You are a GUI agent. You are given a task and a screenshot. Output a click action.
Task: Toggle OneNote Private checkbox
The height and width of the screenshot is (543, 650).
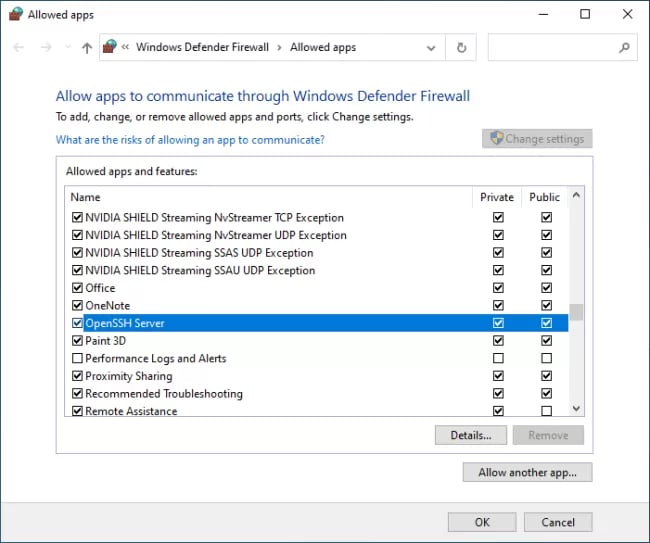click(498, 305)
